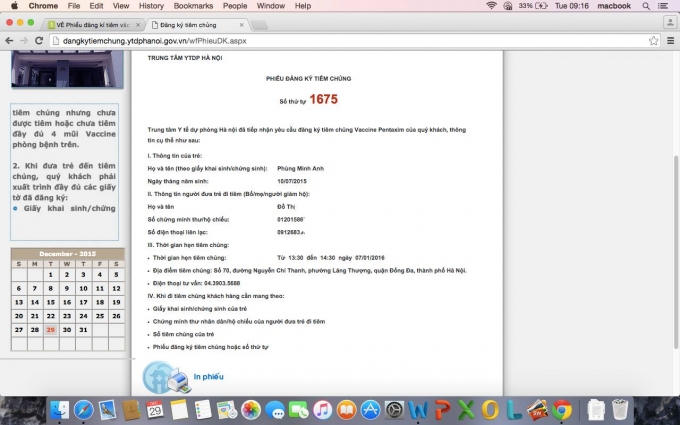The image size is (680, 425).
Task: Open the Trash in the dock
Action: pos(620,409)
